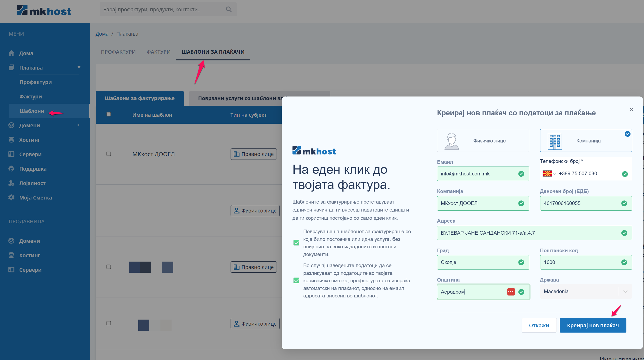Select the Физичко лице payer type option

(x=483, y=141)
